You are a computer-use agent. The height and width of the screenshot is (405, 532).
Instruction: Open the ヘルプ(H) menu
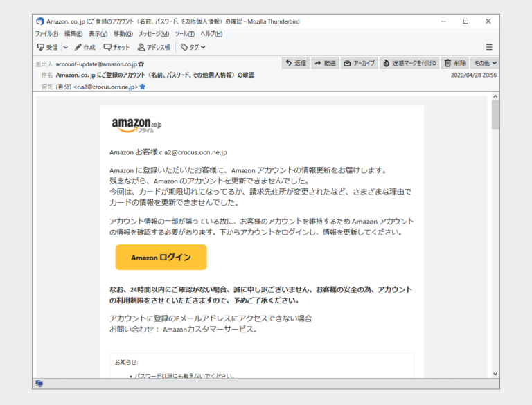tap(211, 34)
